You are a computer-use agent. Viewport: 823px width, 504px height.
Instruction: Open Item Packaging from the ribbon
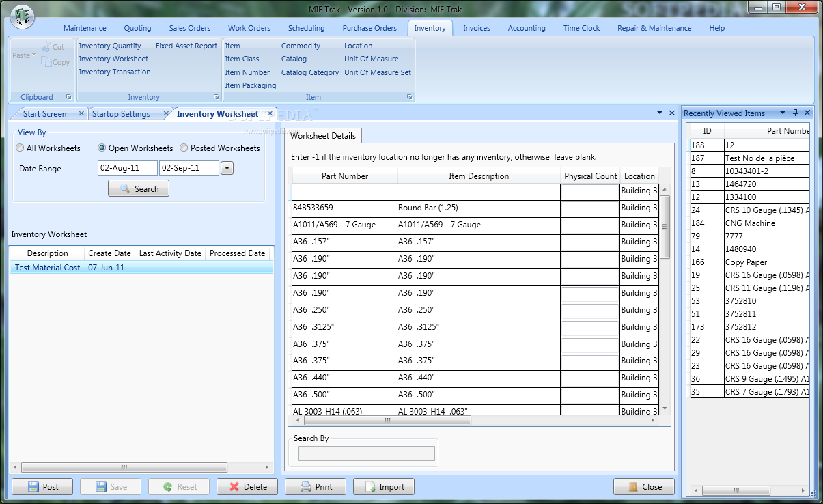[x=251, y=85]
